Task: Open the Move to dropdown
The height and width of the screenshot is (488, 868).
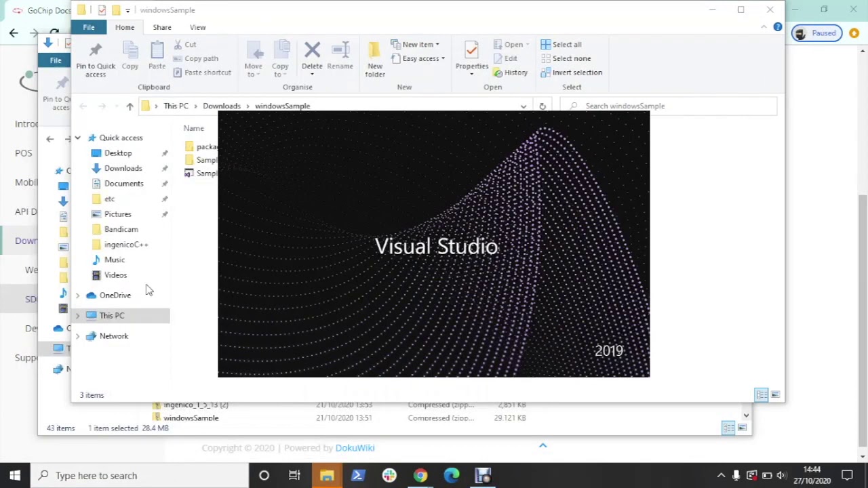Action: pyautogui.click(x=253, y=59)
